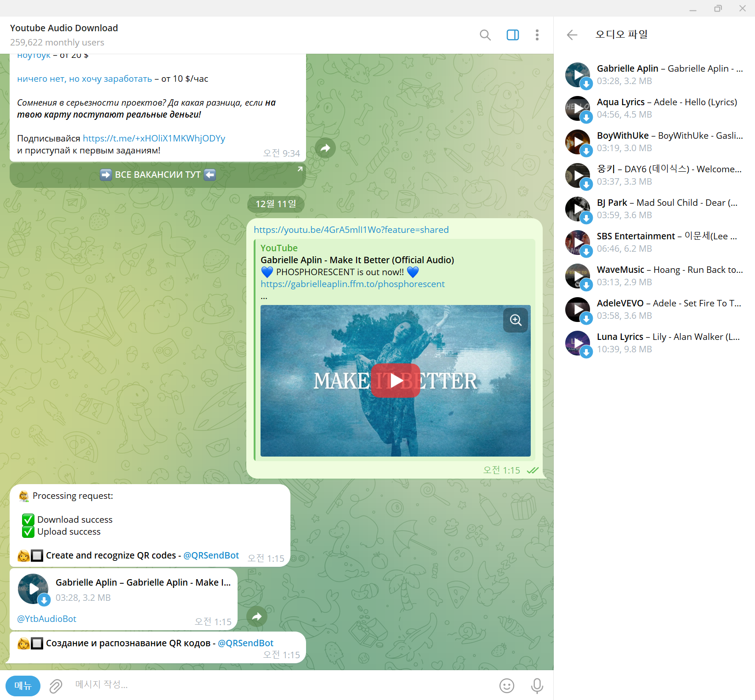Toggle the right sidebar panel icon
Image resolution: width=755 pixels, height=700 pixels.
click(512, 35)
